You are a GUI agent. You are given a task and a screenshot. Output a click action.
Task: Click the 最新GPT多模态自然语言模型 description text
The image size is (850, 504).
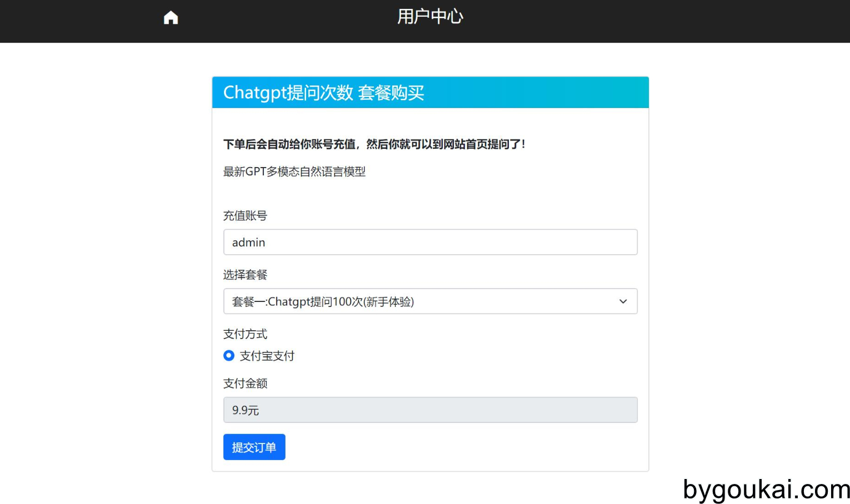pyautogui.click(x=294, y=172)
